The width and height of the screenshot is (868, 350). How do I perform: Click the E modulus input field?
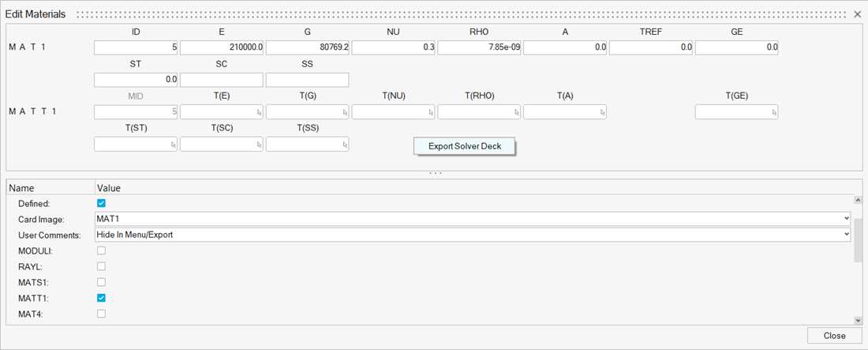222,47
